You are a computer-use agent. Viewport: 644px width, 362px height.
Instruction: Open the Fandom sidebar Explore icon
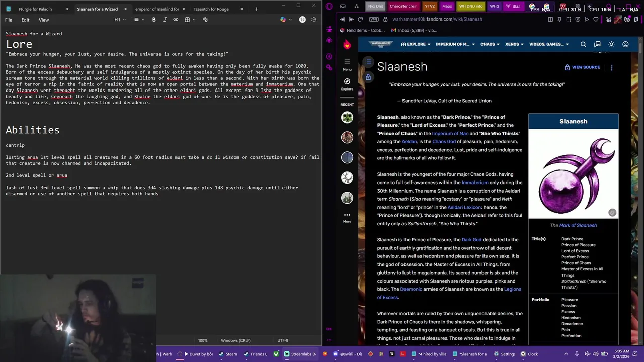click(347, 84)
